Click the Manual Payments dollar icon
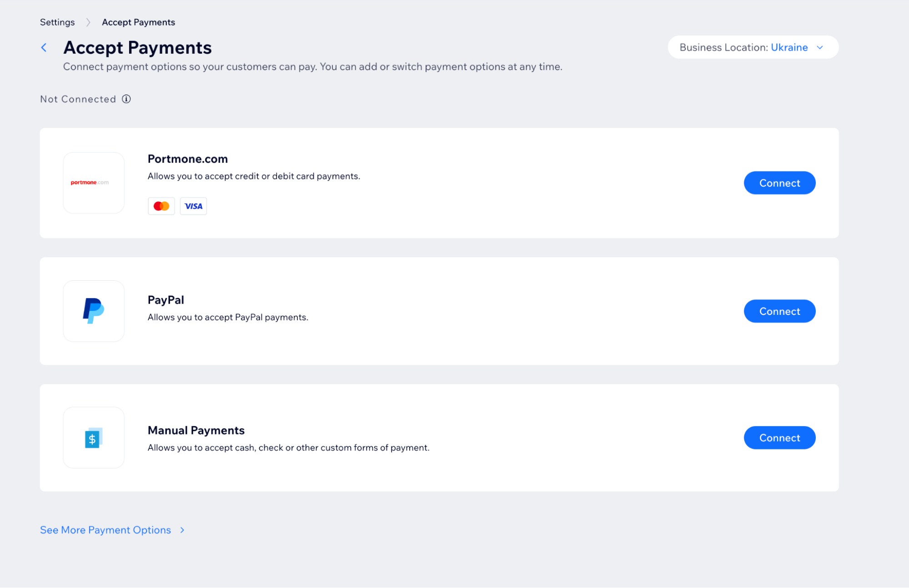 [93, 437]
